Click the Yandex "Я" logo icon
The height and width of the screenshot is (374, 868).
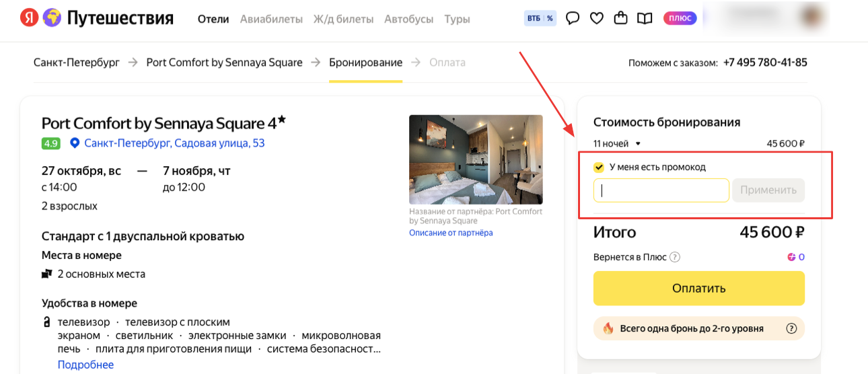[x=28, y=18]
